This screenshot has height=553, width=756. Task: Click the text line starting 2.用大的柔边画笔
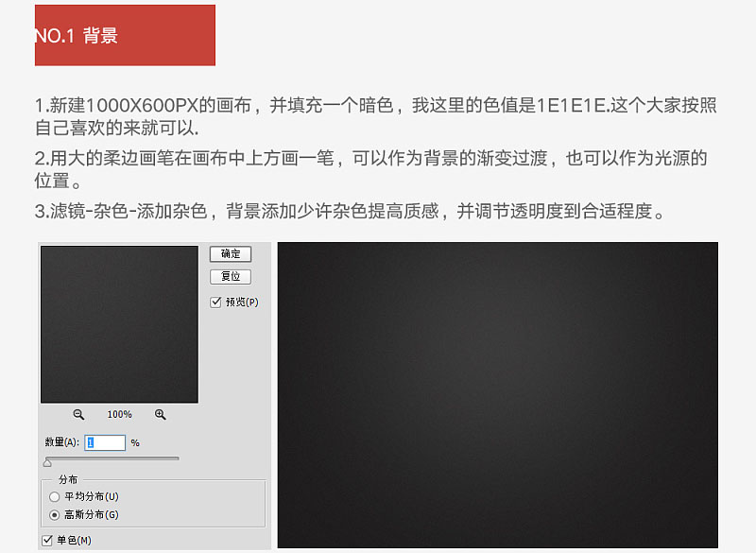tap(370, 158)
